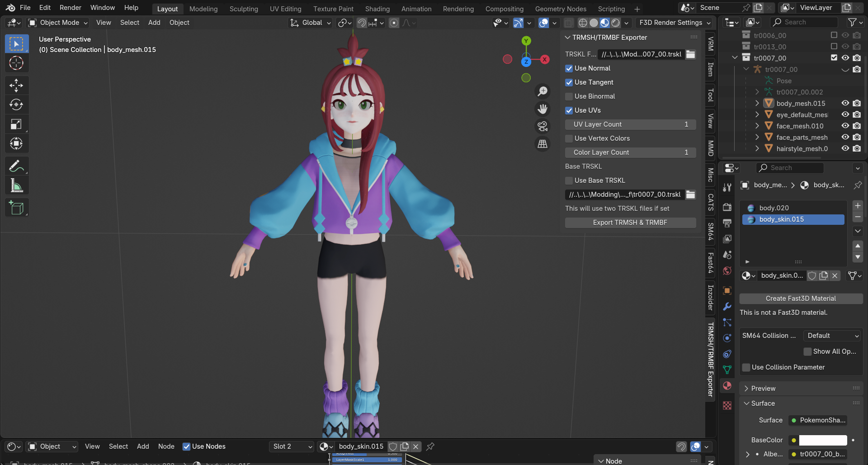The height and width of the screenshot is (465, 868).
Task: Open the viewport Select menu
Action: pos(130,23)
